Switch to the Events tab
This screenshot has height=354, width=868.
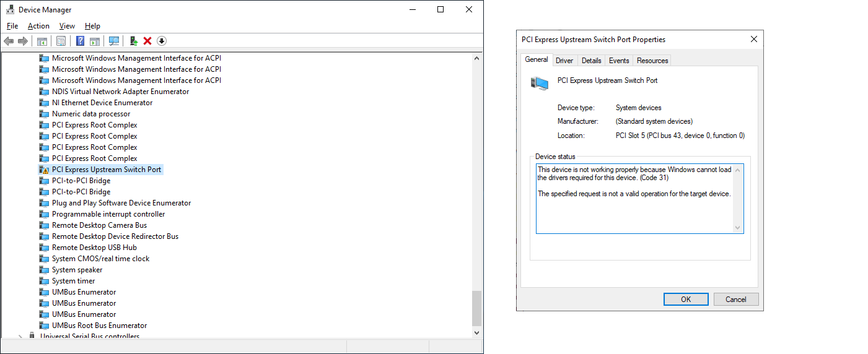pyautogui.click(x=619, y=61)
